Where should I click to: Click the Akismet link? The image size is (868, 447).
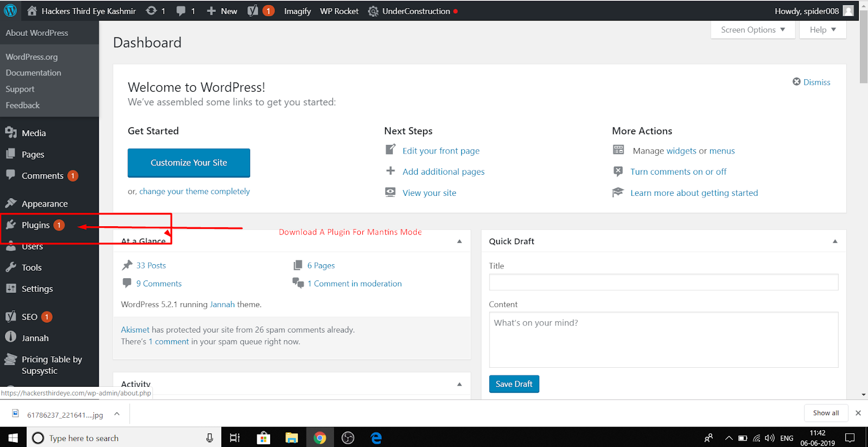[x=135, y=330]
